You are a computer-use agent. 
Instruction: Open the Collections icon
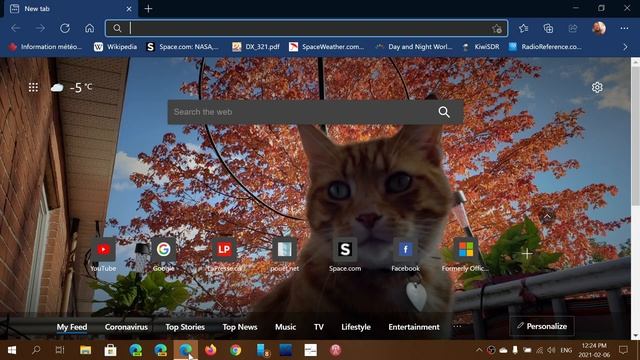[x=548, y=28]
